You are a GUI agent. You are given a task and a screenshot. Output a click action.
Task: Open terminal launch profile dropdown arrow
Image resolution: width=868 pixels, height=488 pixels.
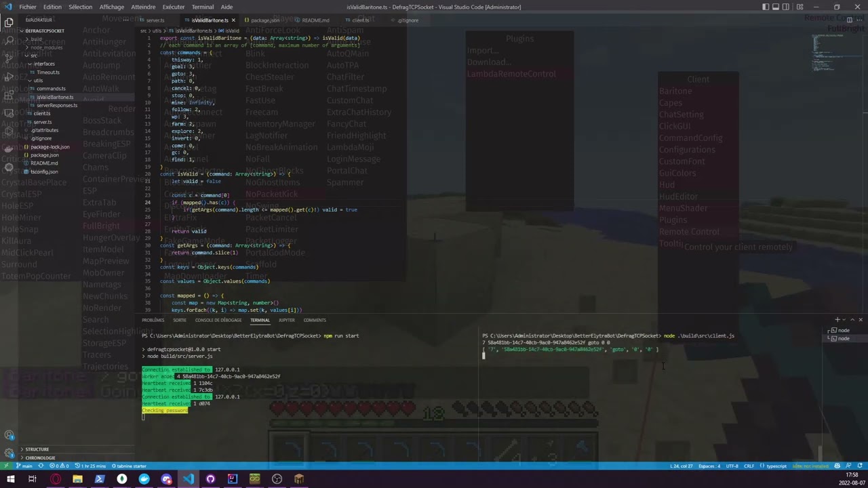(844, 320)
